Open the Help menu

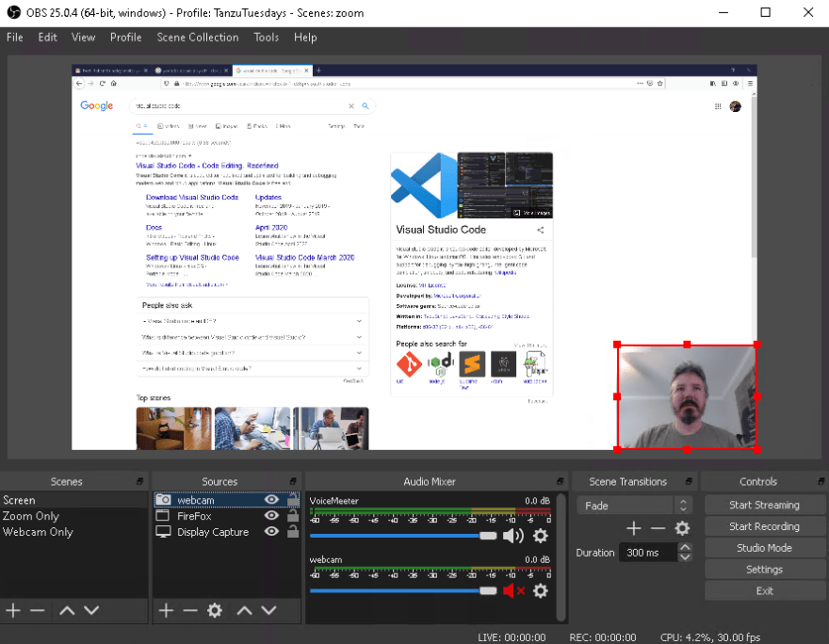click(x=305, y=38)
